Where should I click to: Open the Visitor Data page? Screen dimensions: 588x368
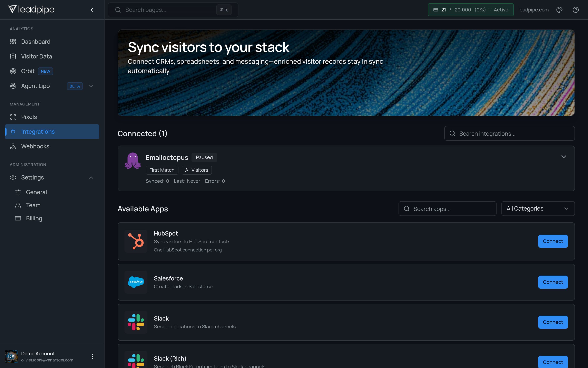[x=52, y=56]
